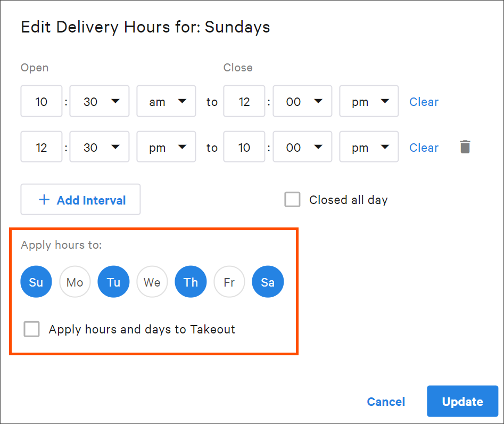The image size is (504, 424).
Task: Enable the We day circle
Action: click(x=152, y=282)
